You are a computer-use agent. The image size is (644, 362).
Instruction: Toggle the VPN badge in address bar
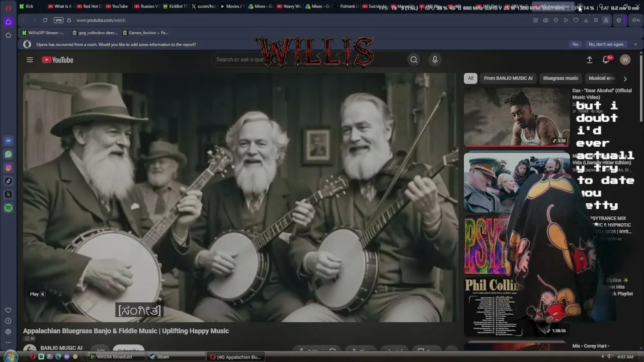pos(58,20)
